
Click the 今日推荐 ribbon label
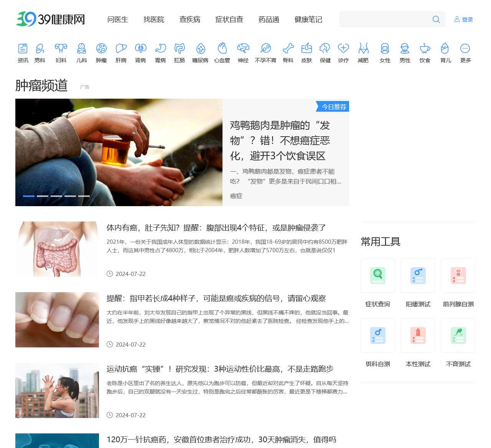(x=333, y=107)
